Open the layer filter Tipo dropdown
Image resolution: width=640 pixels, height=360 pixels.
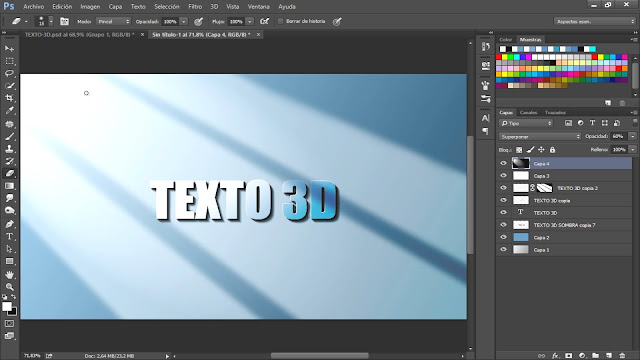click(x=526, y=123)
